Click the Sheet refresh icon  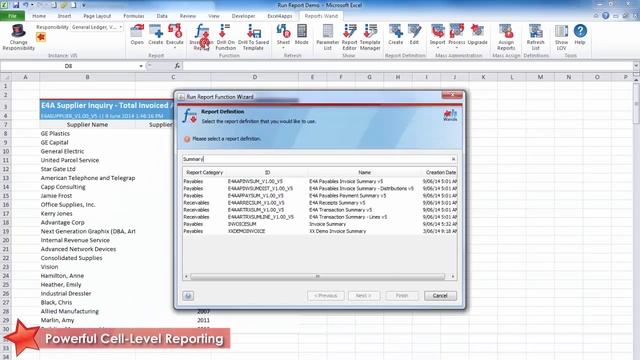283,36
